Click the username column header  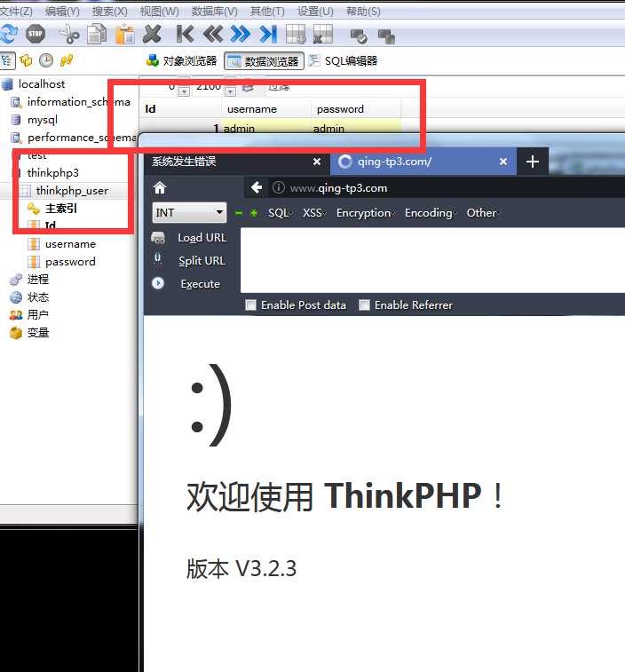click(266, 109)
